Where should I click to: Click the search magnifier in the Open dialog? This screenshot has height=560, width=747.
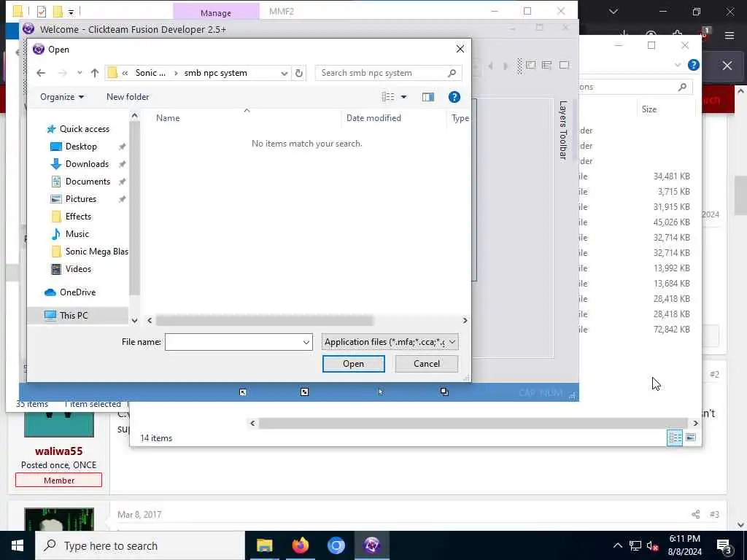[452, 73]
